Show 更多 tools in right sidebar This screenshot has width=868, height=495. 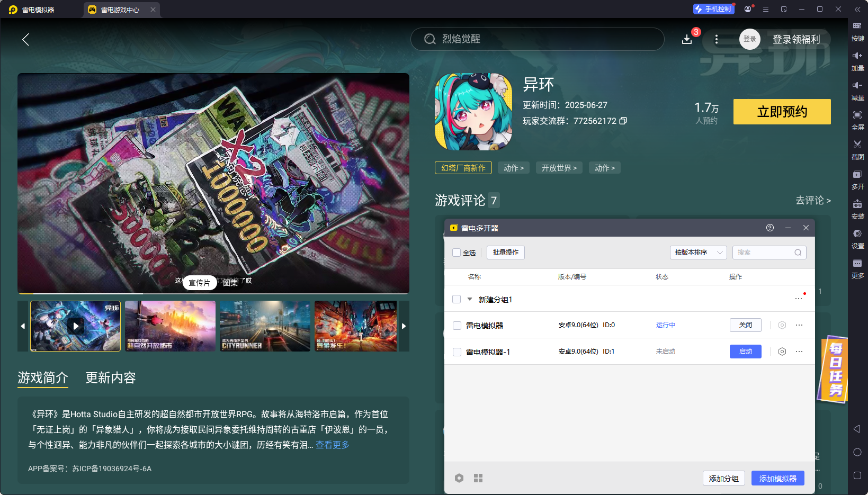coord(857,269)
